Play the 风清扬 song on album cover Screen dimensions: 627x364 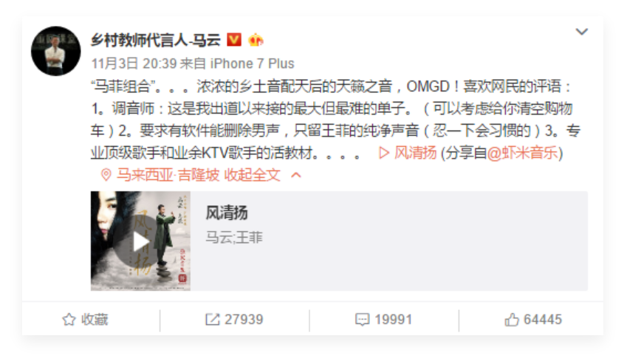140,241
